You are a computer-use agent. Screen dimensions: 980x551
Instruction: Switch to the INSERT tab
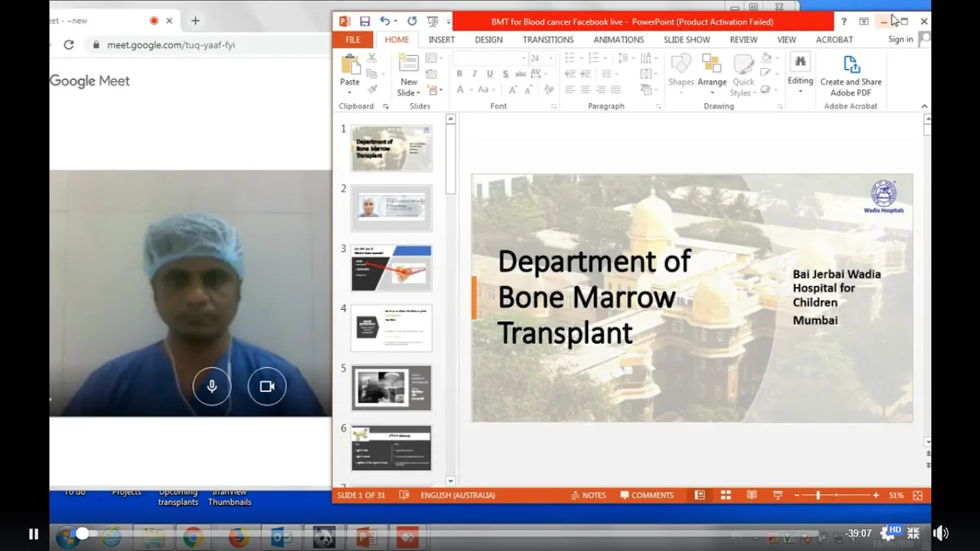[442, 40]
